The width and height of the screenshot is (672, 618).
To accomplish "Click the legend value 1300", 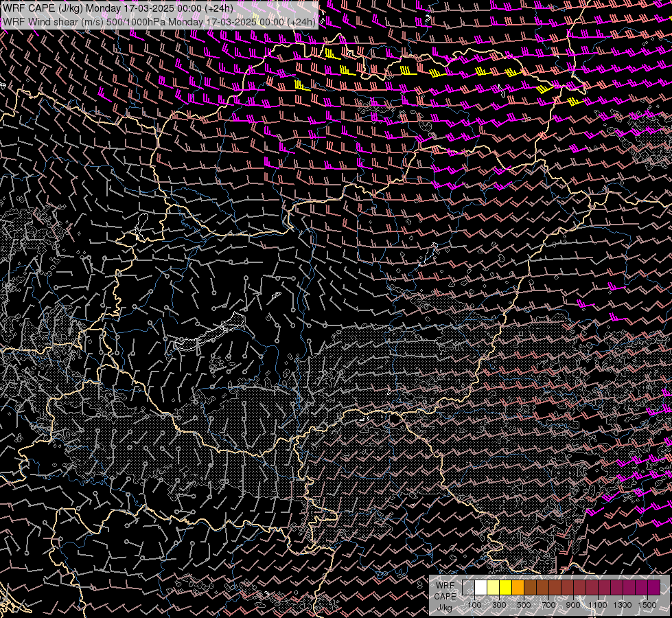I will click(623, 605).
